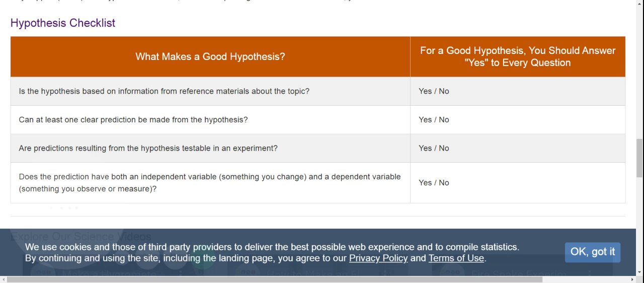Click Yes / No for the testable predictions row
Image resolution: width=644 pixels, height=283 pixels.
click(434, 149)
